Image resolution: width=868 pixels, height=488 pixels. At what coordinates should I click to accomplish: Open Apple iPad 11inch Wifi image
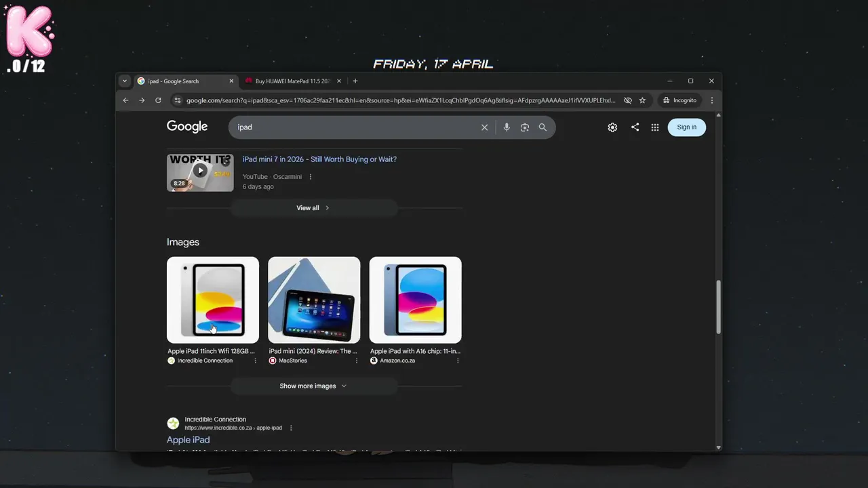click(213, 300)
